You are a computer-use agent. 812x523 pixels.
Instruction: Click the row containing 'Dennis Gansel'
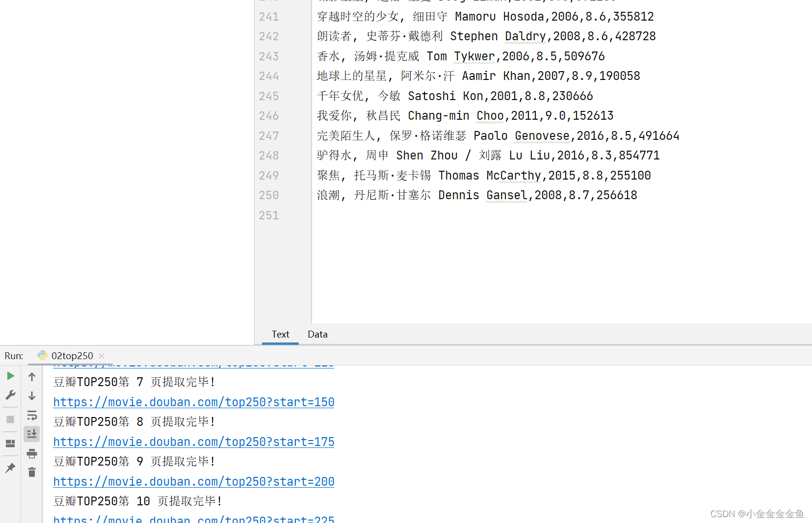click(477, 195)
